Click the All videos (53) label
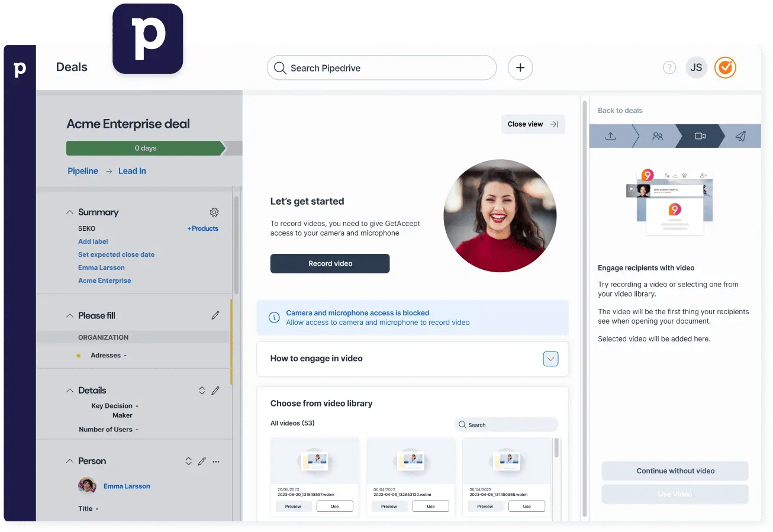 pos(292,423)
